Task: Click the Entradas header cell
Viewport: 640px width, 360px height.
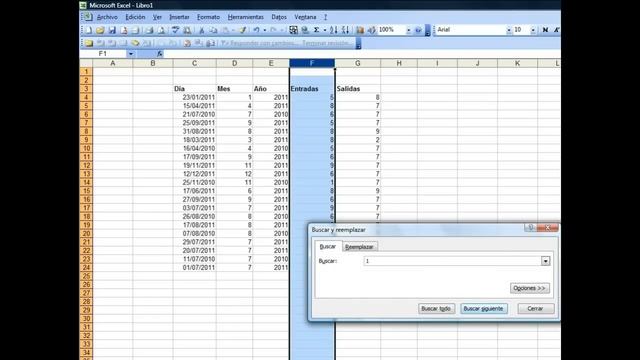Action: 312,89
